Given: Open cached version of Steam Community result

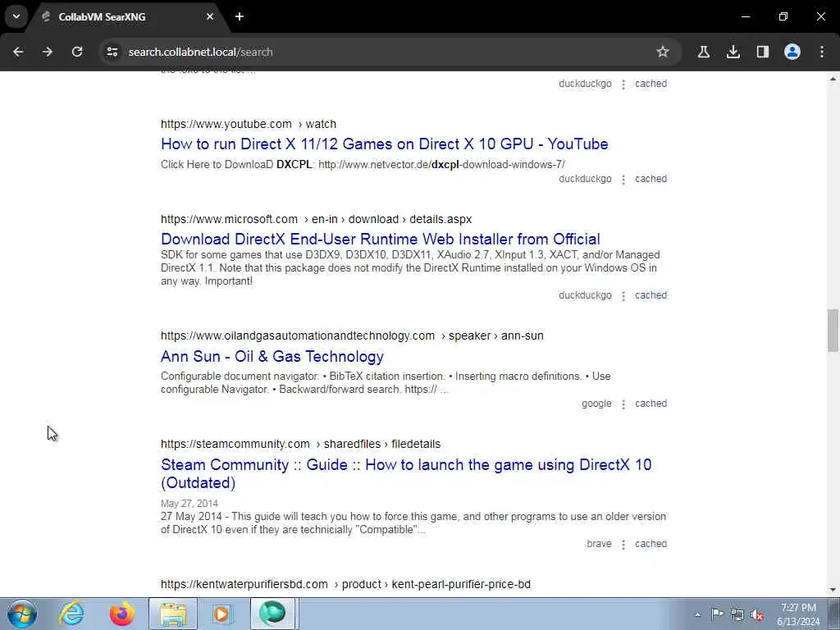Looking at the screenshot, I should 651,544.
